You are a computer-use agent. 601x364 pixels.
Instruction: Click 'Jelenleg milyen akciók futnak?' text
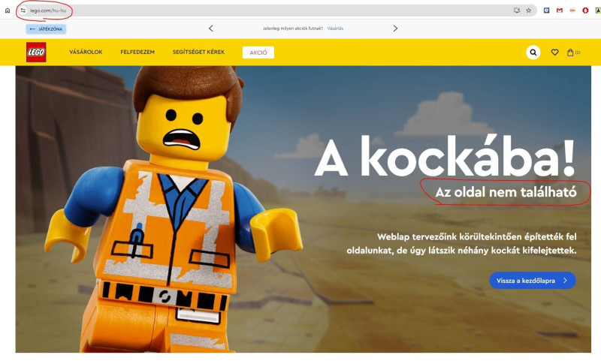pyautogui.click(x=292, y=29)
